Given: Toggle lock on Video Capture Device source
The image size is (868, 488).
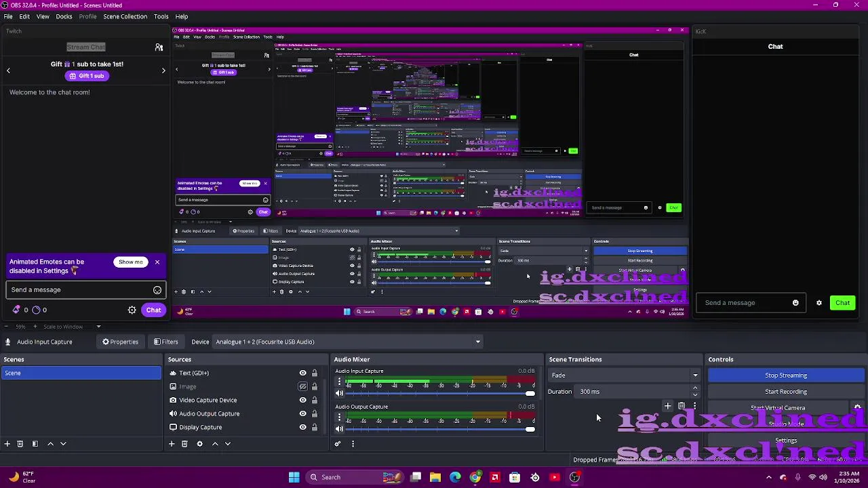Looking at the screenshot, I should point(314,401).
